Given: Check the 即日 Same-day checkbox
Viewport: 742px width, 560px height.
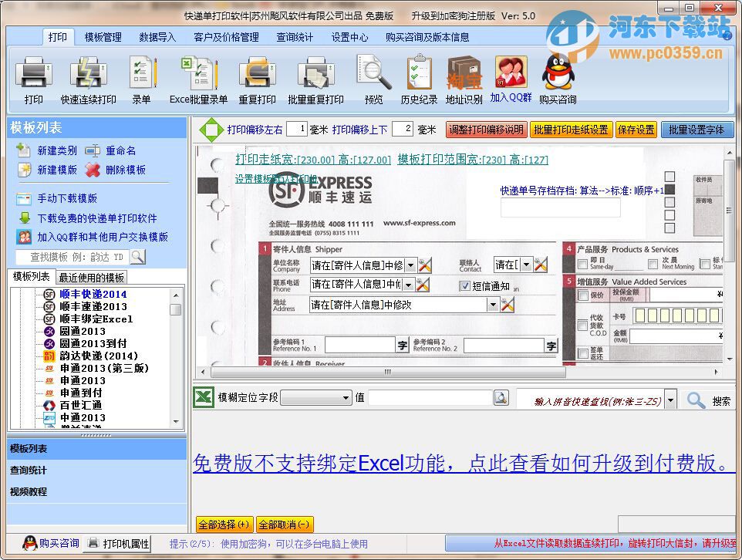Looking at the screenshot, I should pos(582,264).
